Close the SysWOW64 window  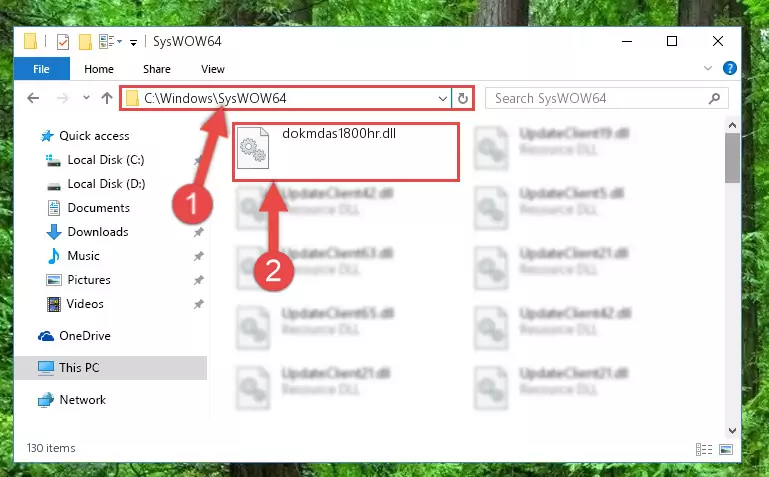coord(718,42)
